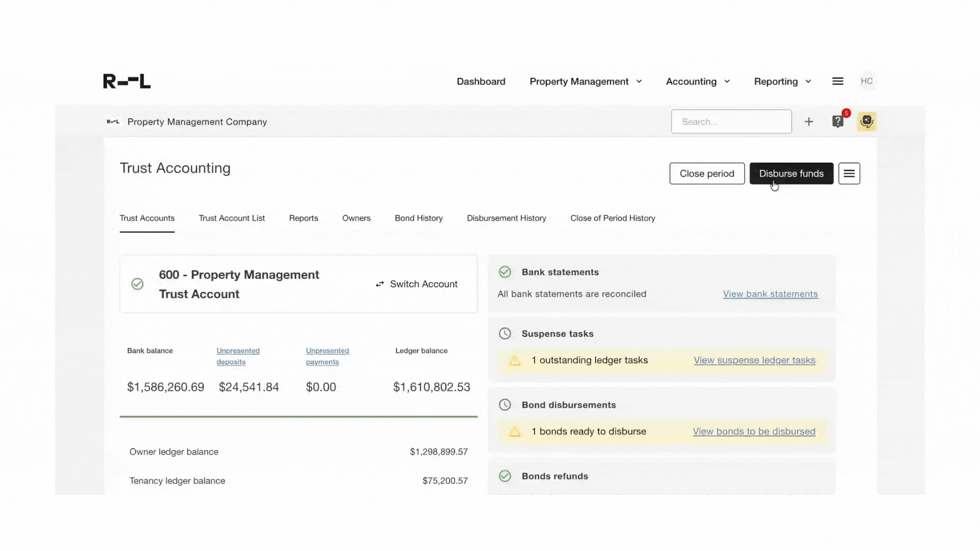980x551 pixels.
Task: Open View suspense ledger tasks link
Action: (x=754, y=360)
